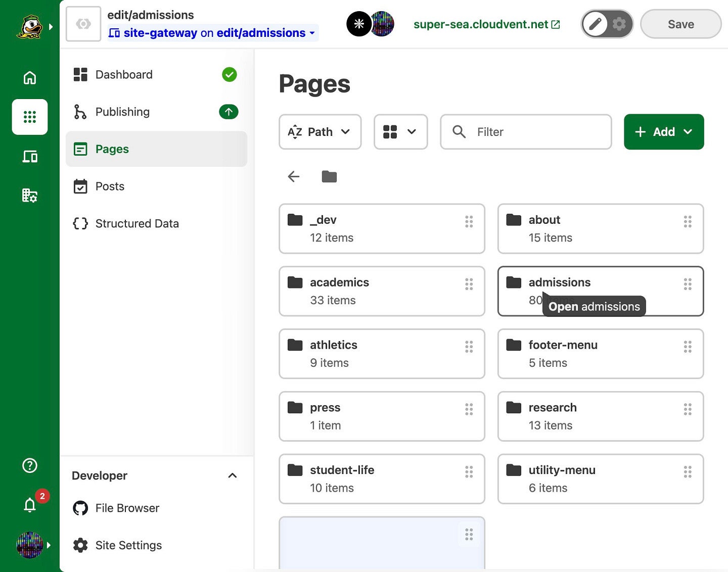Image resolution: width=728 pixels, height=572 pixels.
Task: Open Site Settings in sidebar
Action: click(x=156, y=545)
